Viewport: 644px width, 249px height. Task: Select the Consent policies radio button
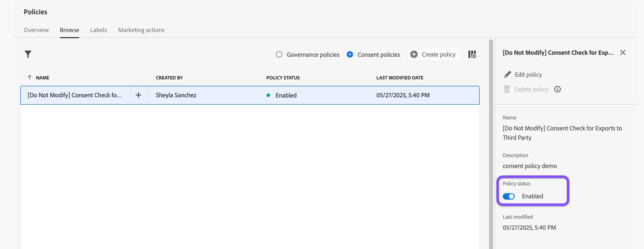(350, 54)
